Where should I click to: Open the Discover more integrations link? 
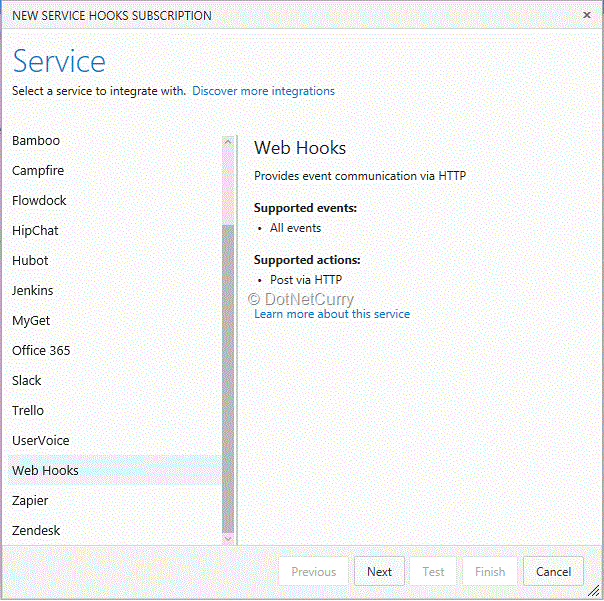[x=263, y=91]
